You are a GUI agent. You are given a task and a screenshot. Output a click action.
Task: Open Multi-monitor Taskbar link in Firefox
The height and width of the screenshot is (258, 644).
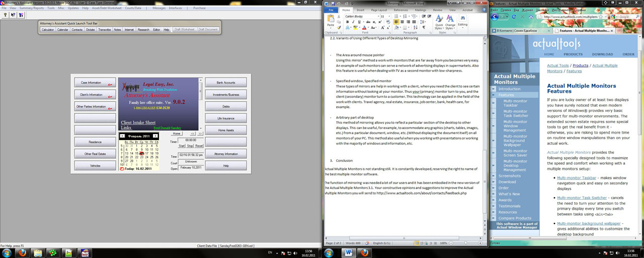577,177
